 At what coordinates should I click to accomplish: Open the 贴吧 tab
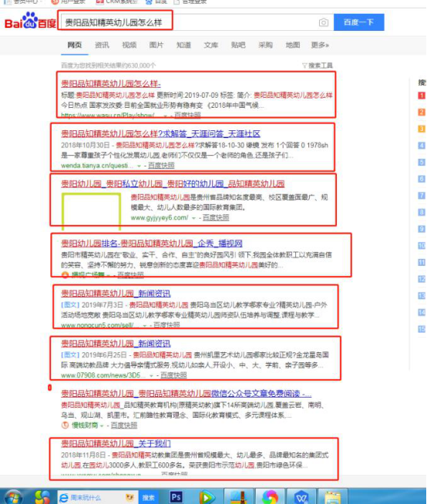[238, 45]
